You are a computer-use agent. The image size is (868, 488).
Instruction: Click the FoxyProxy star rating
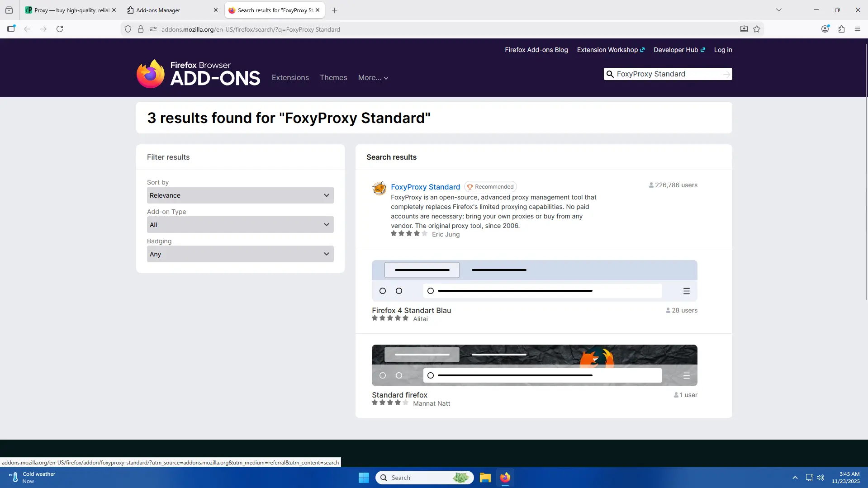click(x=409, y=234)
